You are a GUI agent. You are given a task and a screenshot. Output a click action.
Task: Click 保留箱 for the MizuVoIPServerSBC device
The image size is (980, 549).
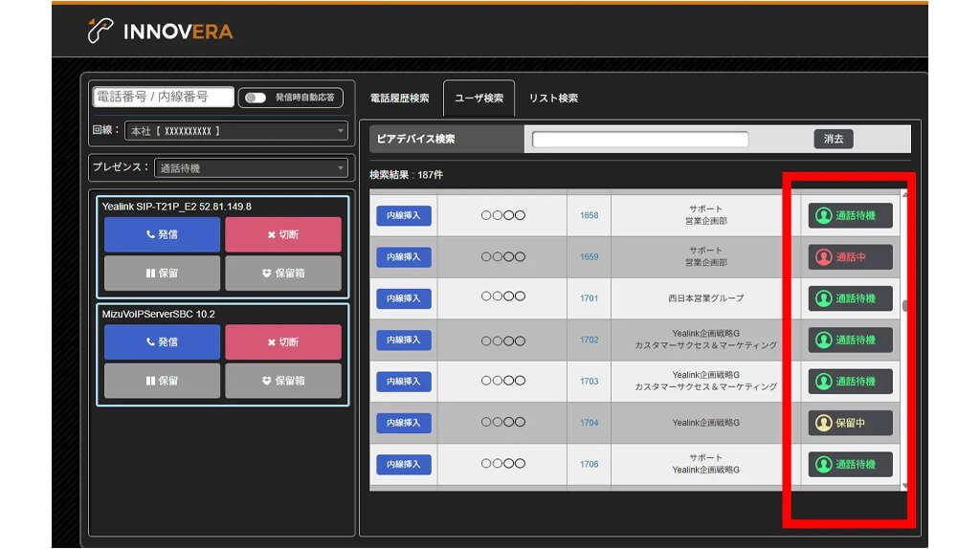click(283, 381)
